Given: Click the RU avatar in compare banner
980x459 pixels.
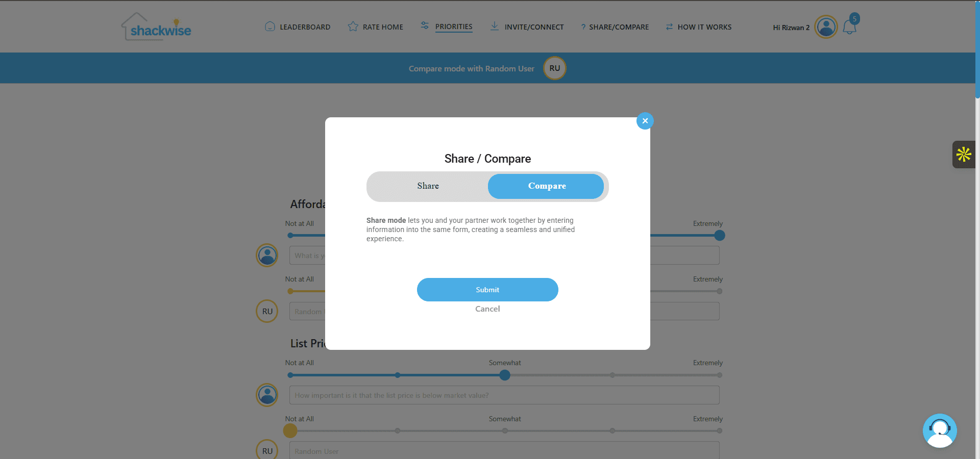Looking at the screenshot, I should click(555, 68).
